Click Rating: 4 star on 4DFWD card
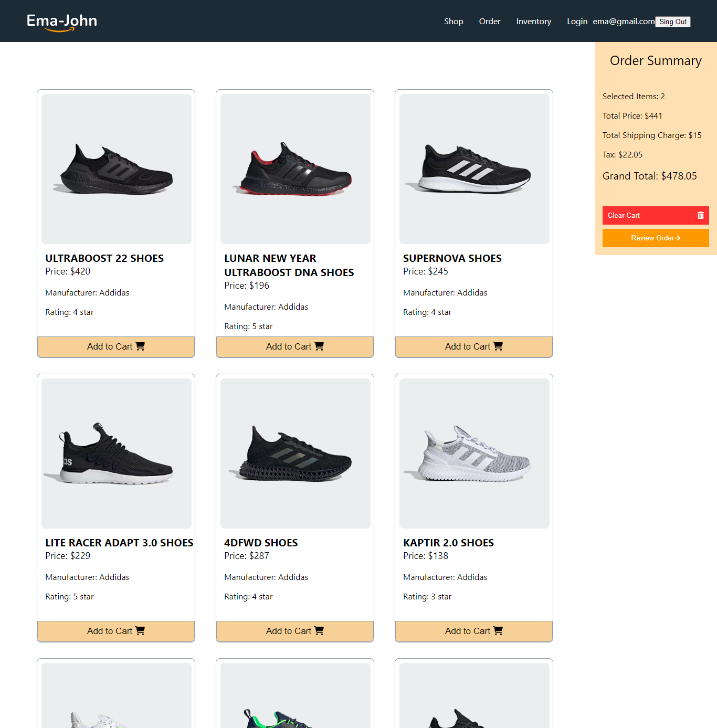This screenshot has width=717, height=728. [x=248, y=597]
